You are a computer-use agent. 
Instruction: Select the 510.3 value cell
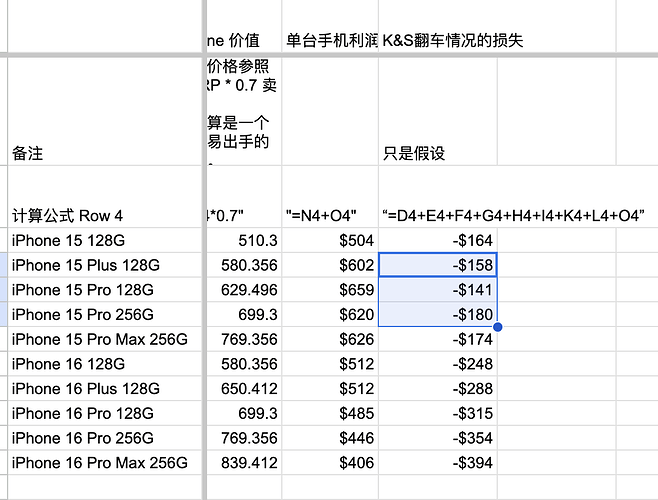246,240
